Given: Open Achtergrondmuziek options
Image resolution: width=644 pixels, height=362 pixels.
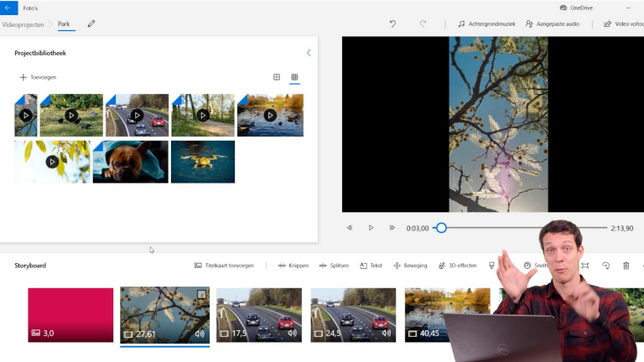Looking at the screenshot, I should click(x=486, y=24).
